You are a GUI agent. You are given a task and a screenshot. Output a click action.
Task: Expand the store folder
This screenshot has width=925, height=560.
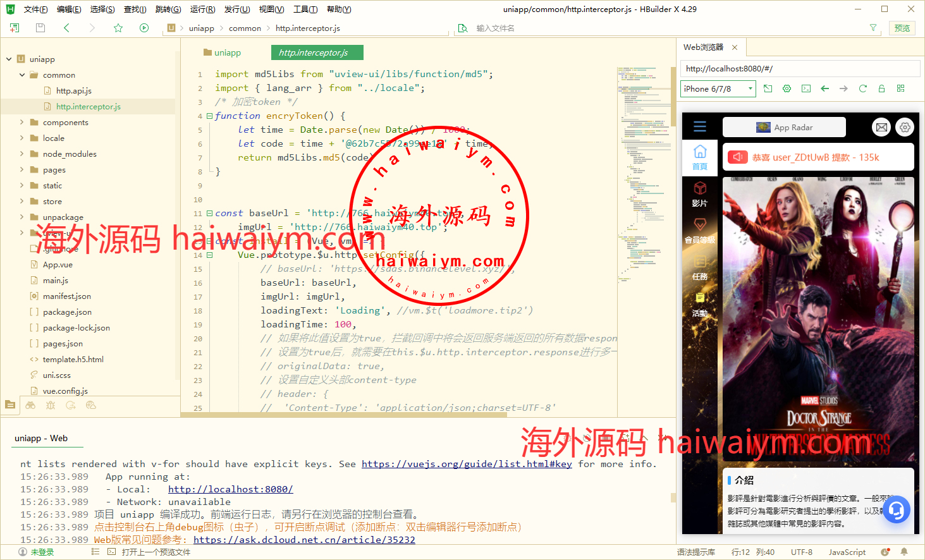[x=22, y=201]
